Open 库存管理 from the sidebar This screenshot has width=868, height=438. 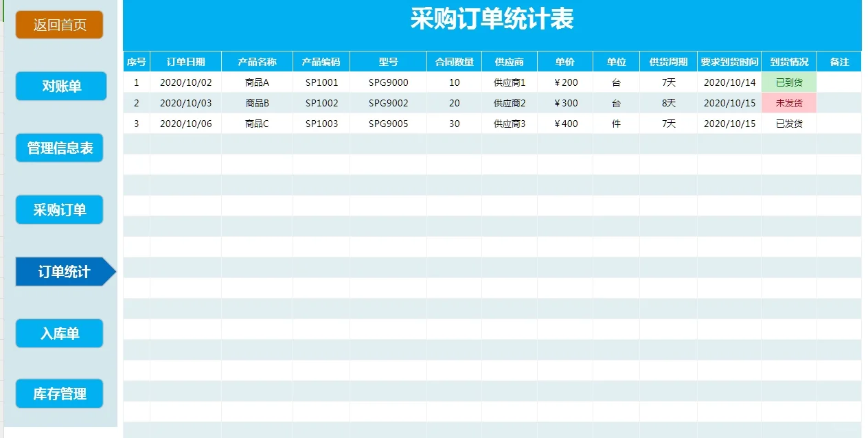pos(59,393)
